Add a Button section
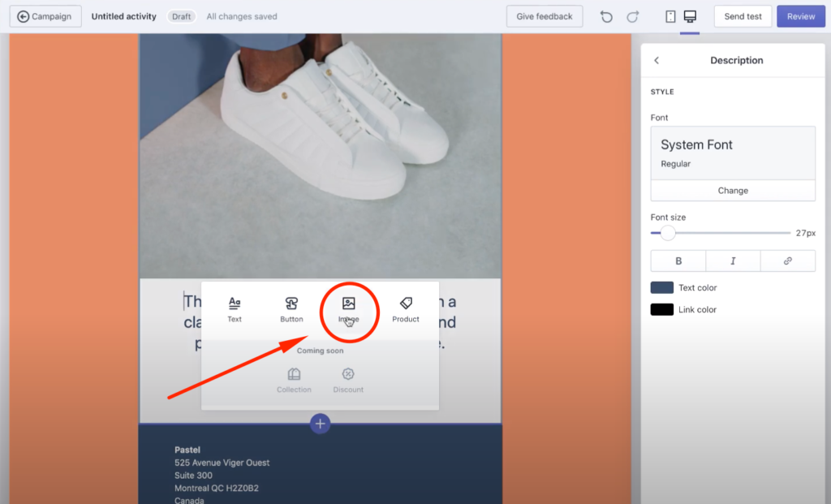The width and height of the screenshot is (831, 504). click(x=291, y=309)
